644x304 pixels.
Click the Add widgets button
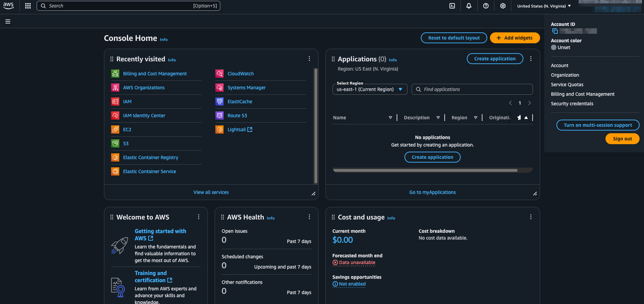pyautogui.click(x=515, y=38)
